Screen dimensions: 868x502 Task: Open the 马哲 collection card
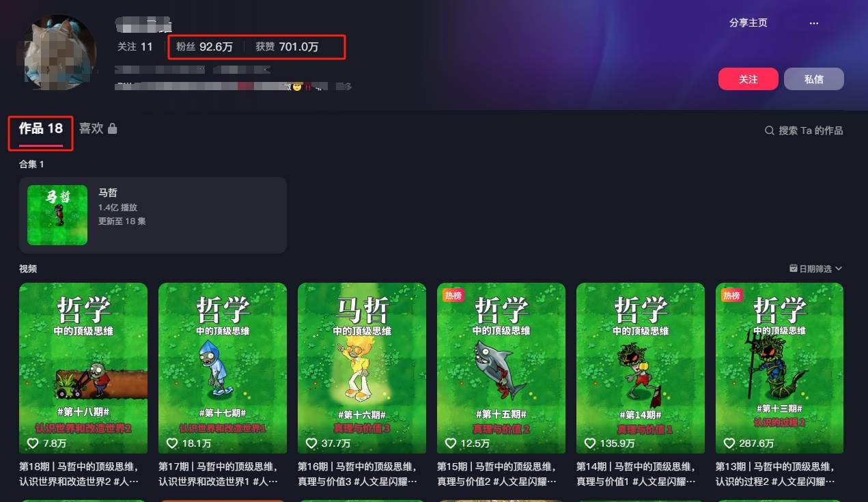tap(153, 215)
